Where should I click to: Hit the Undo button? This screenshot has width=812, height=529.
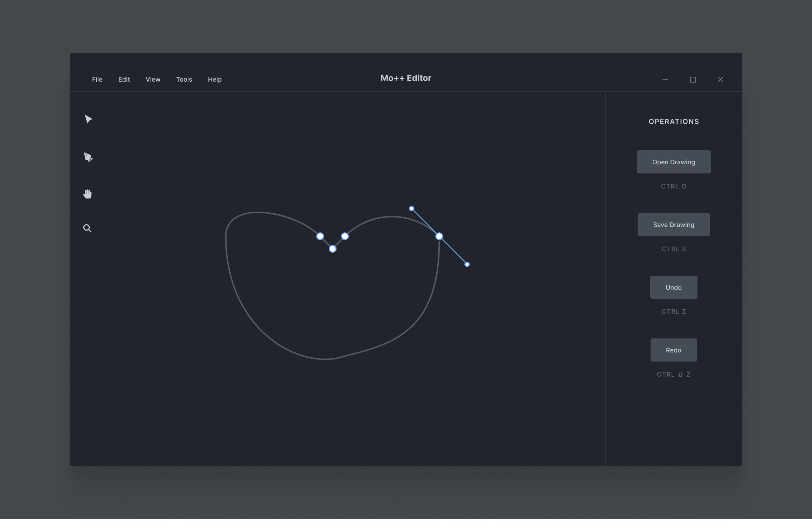point(673,287)
